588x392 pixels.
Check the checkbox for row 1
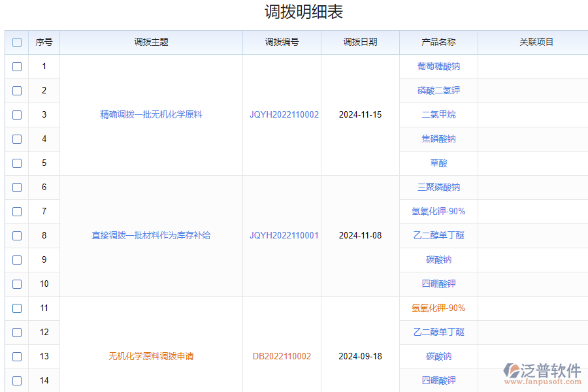(x=17, y=66)
